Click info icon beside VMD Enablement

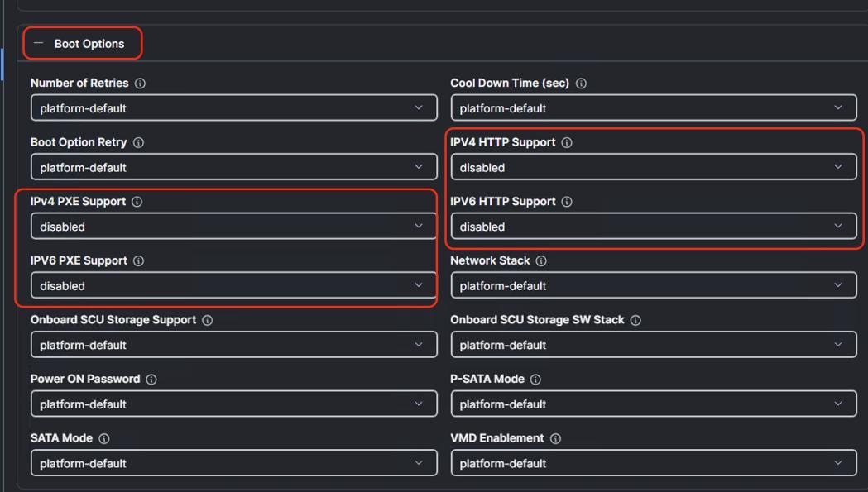[x=555, y=438]
